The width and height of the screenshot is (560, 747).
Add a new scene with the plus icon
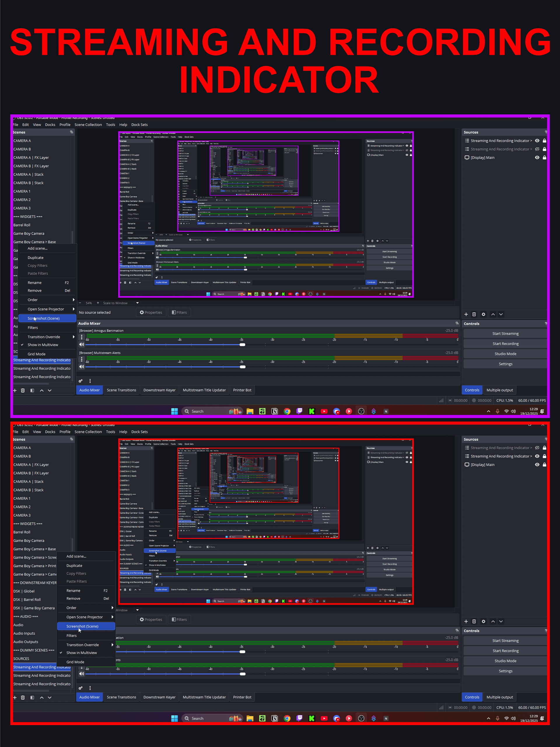point(15,390)
